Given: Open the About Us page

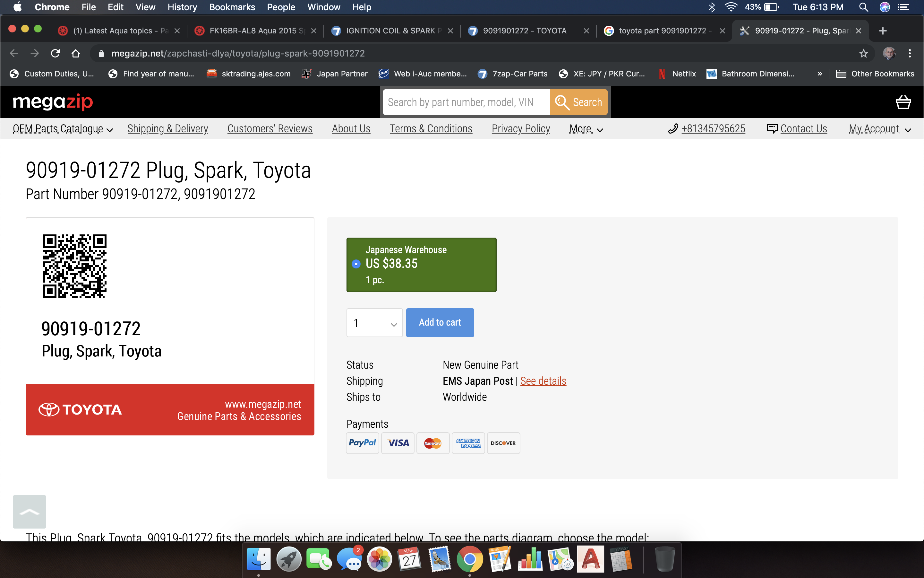Looking at the screenshot, I should [351, 129].
